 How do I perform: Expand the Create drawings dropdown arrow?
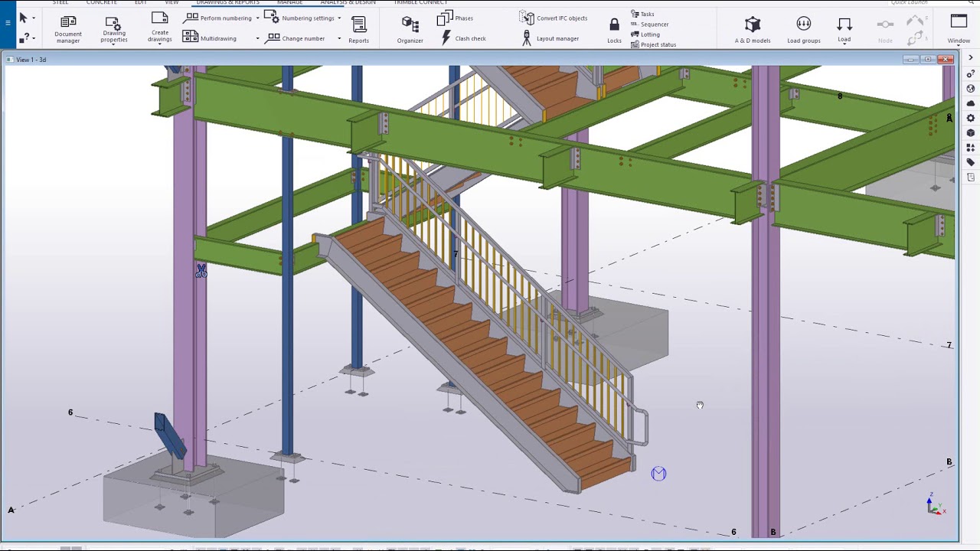[160, 44]
